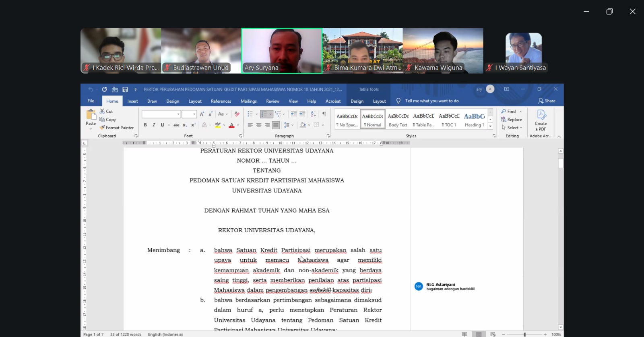644x337 pixels.
Task: Align text left with the Align Left icon
Action: (250, 125)
